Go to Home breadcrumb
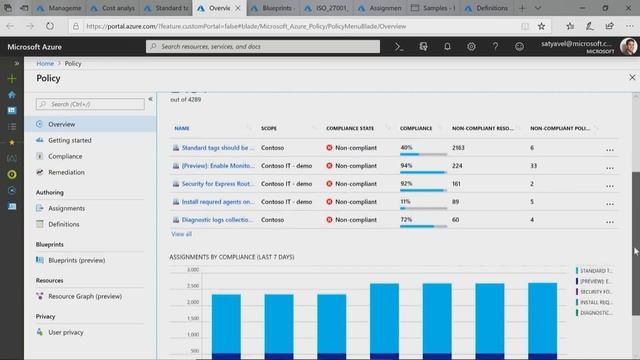This screenshot has width=640, height=360. (x=45, y=63)
